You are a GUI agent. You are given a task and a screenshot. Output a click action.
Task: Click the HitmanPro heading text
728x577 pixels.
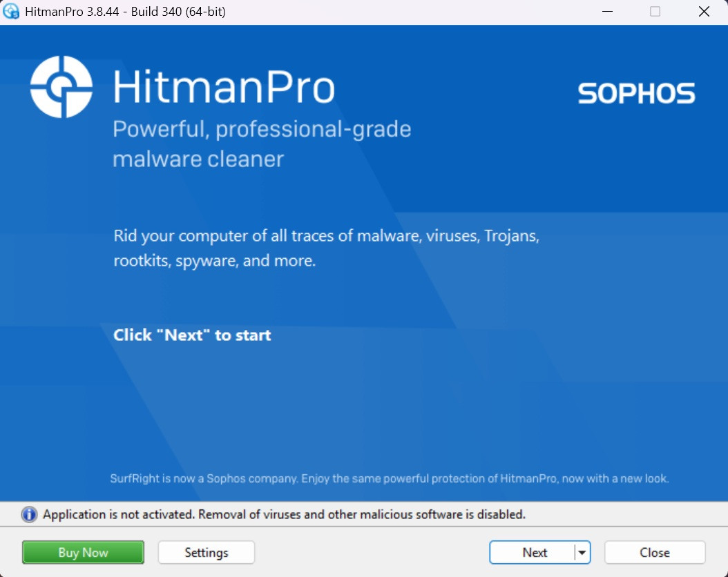(224, 87)
